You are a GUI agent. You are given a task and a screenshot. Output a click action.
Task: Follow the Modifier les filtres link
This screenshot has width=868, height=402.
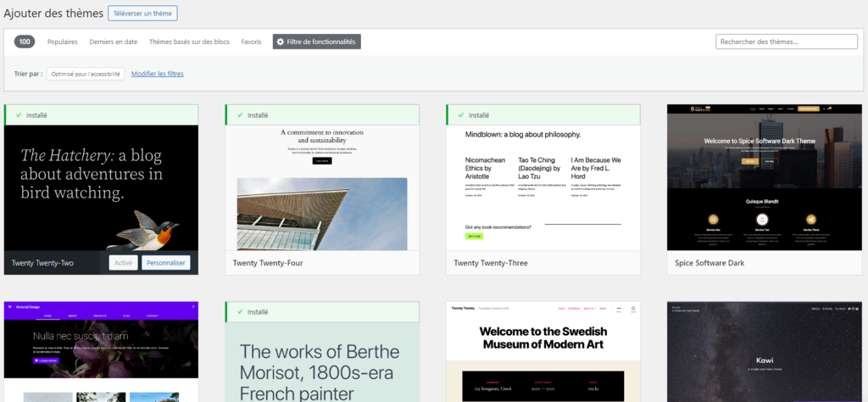click(x=157, y=74)
